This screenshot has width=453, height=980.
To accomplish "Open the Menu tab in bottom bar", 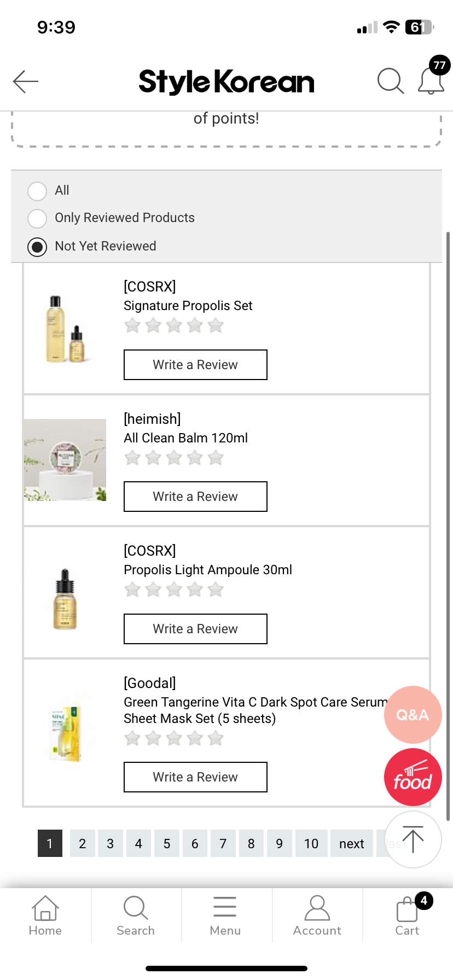I will point(225,915).
